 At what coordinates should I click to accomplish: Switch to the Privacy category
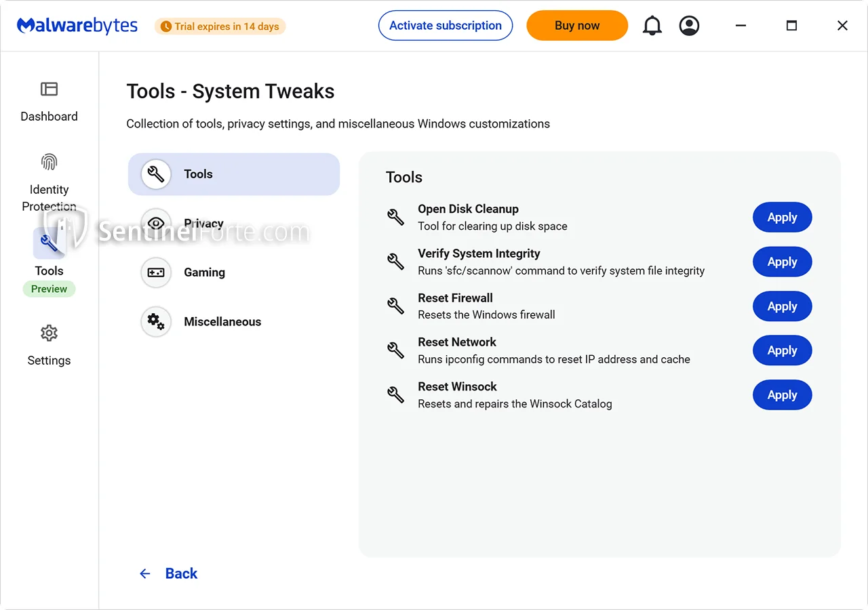click(234, 223)
